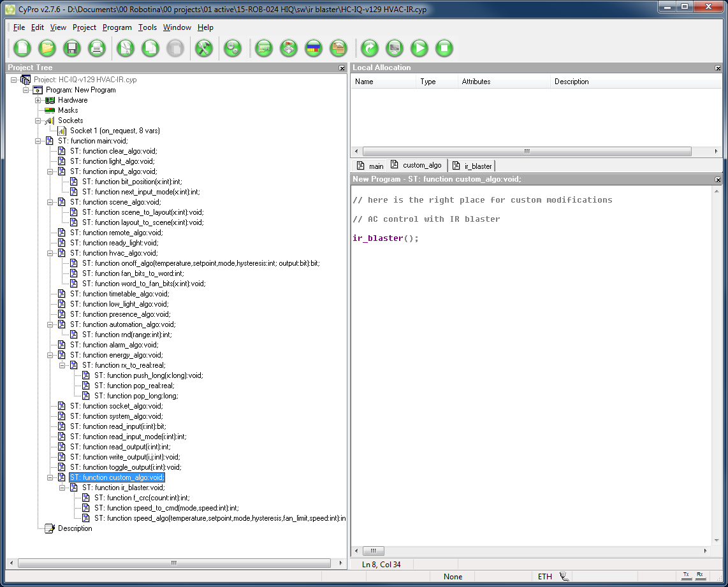Collapse the energy_algo function node
728x587 pixels.
point(50,355)
